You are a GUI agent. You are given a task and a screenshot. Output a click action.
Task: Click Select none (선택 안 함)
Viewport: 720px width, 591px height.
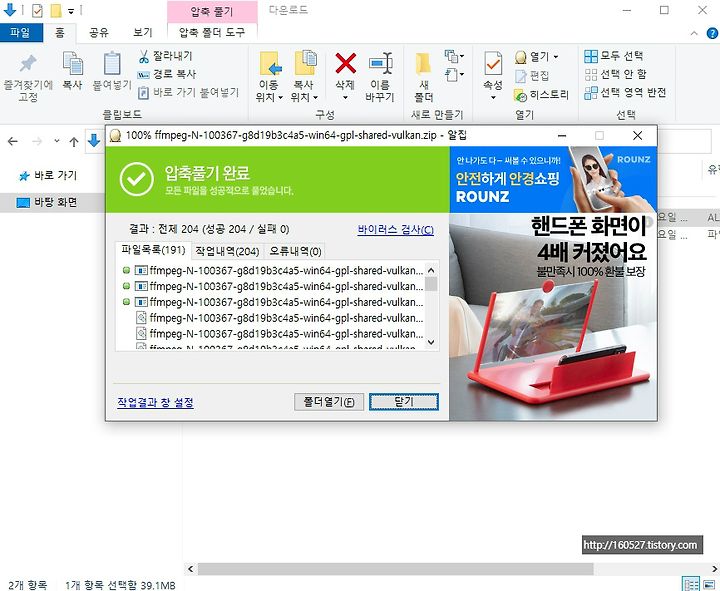(x=615, y=74)
